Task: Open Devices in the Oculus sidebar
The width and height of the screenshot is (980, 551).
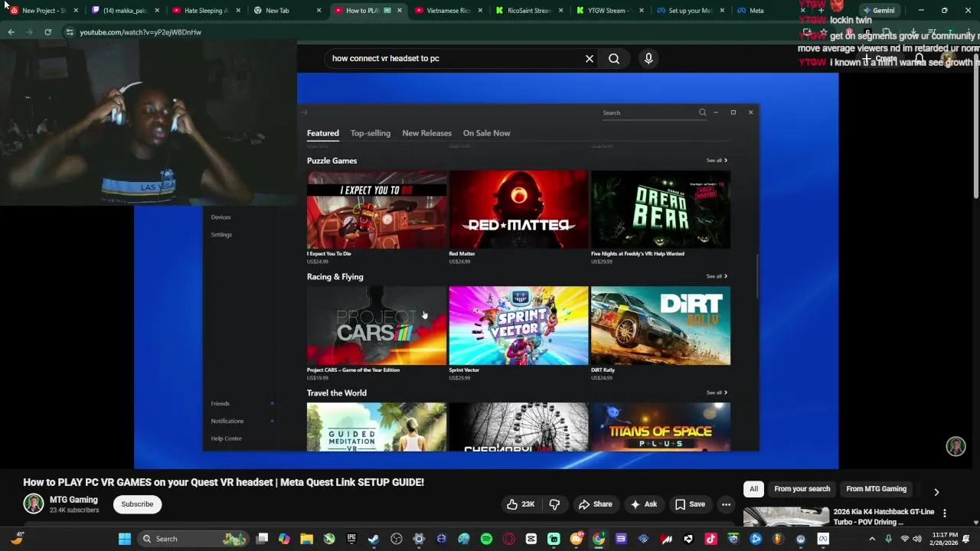Action: (220, 217)
